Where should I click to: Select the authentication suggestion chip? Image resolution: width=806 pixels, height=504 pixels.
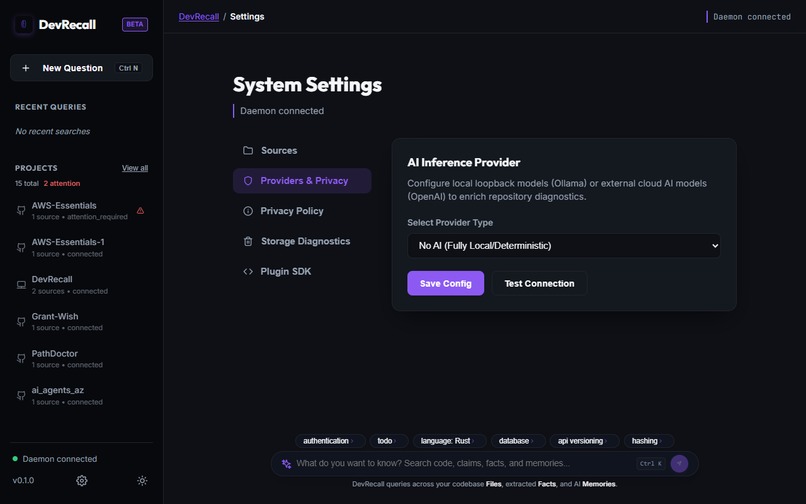coord(330,441)
